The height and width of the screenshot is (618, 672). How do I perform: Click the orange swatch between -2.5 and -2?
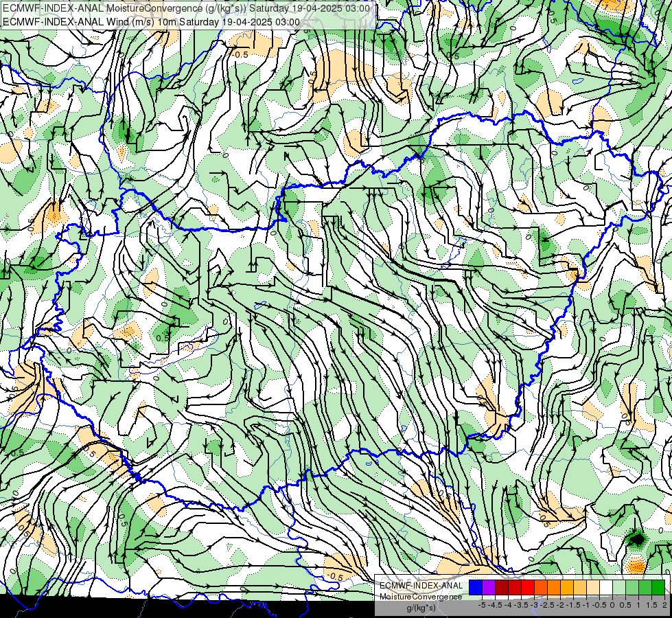click(x=554, y=587)
